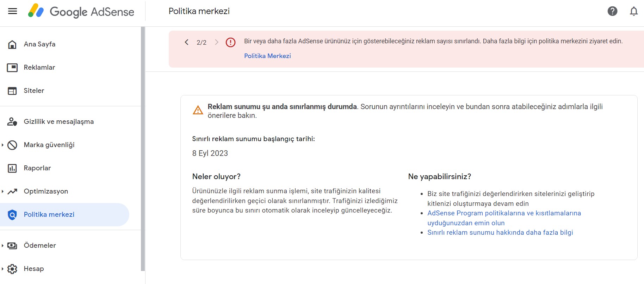Click the Raporlar chart icon

[x=12, y=168]
